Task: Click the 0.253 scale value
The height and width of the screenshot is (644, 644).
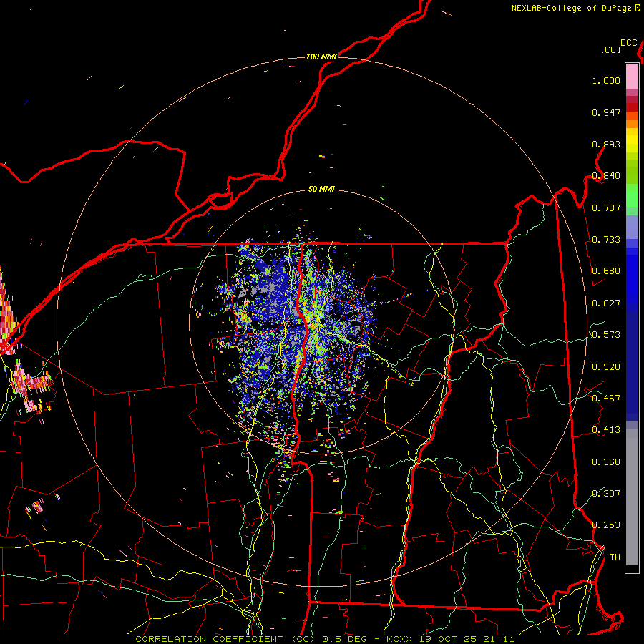Action: pos(606,525)
